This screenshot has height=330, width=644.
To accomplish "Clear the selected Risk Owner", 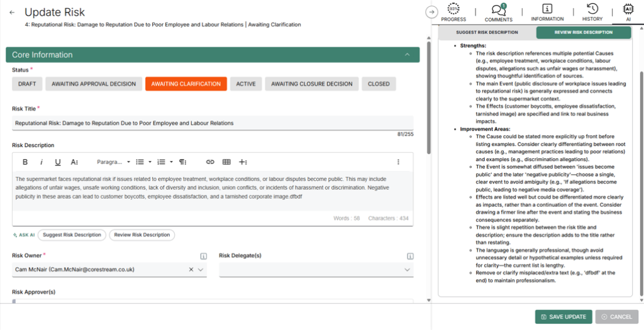I will click(191, 270).
